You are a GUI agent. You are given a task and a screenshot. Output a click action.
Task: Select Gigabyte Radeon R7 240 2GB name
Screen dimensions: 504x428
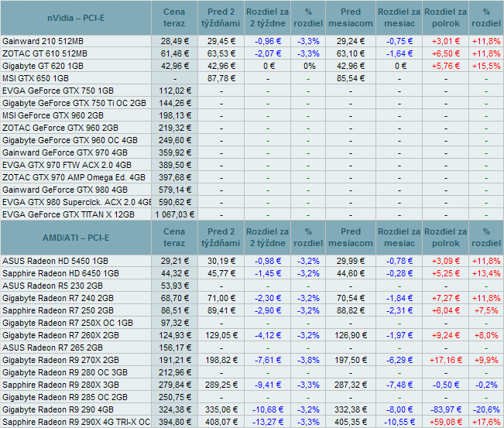[x=58, y=298]
